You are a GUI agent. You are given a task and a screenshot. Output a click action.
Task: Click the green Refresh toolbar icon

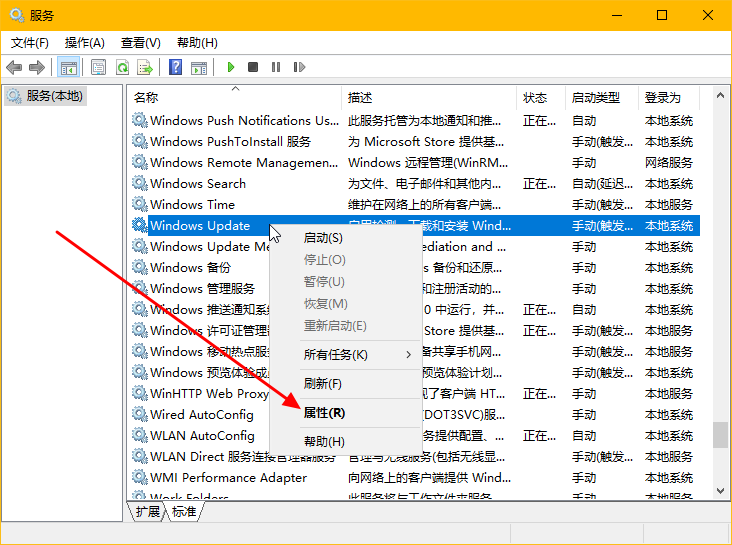(x=122, y=67)
